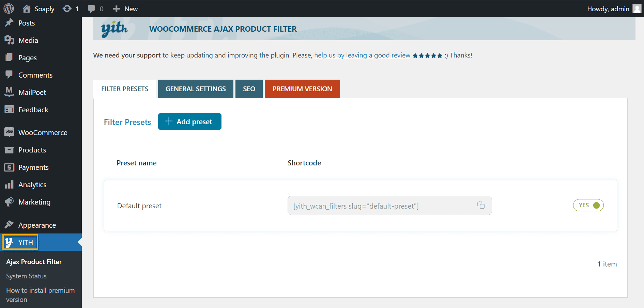Click the admin avatar image
Viewport: 644px width, 308px height.
[637, 9]
